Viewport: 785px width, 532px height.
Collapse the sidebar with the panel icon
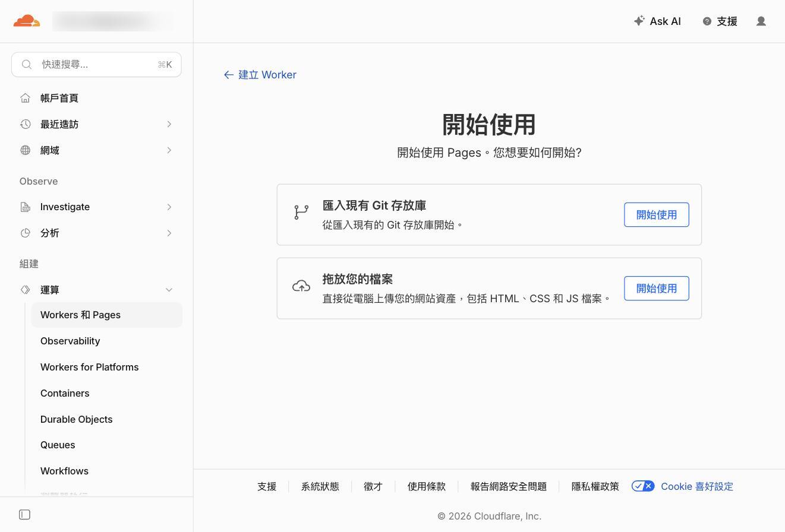pos(24,515)
